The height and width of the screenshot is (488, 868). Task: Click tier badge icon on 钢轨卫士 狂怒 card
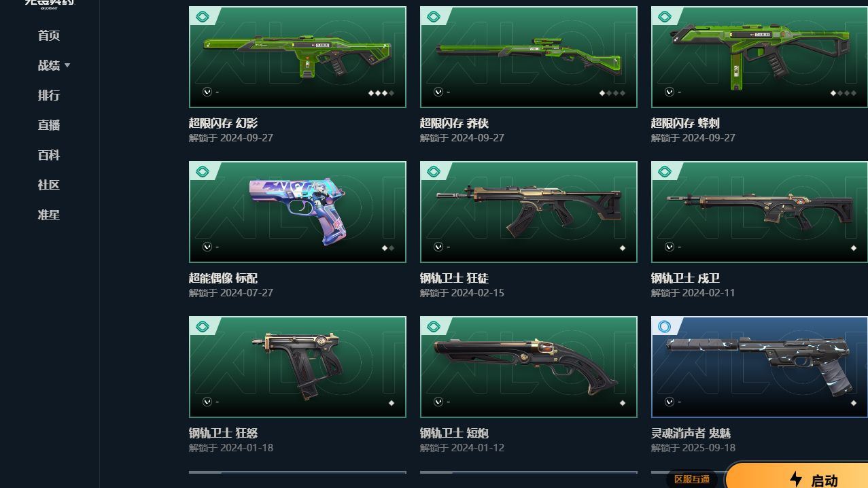[202, 327]
